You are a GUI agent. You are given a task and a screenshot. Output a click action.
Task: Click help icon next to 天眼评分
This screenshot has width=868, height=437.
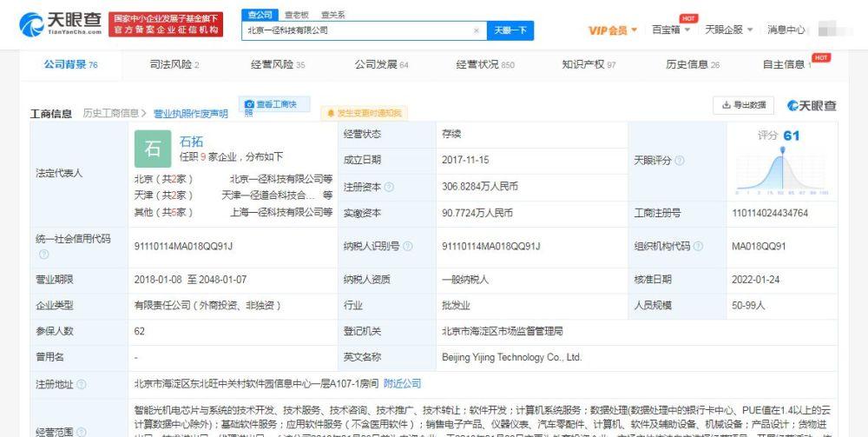(x=680, y=161)
